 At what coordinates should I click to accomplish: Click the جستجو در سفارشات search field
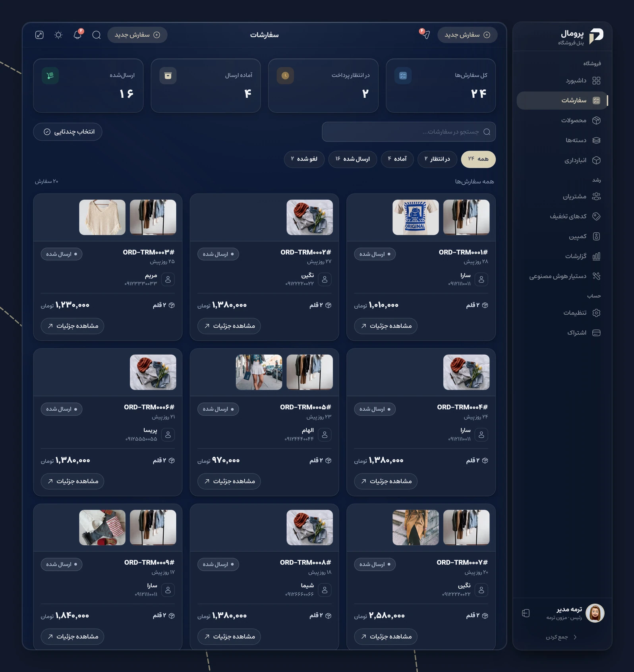(x=409, y=132)
